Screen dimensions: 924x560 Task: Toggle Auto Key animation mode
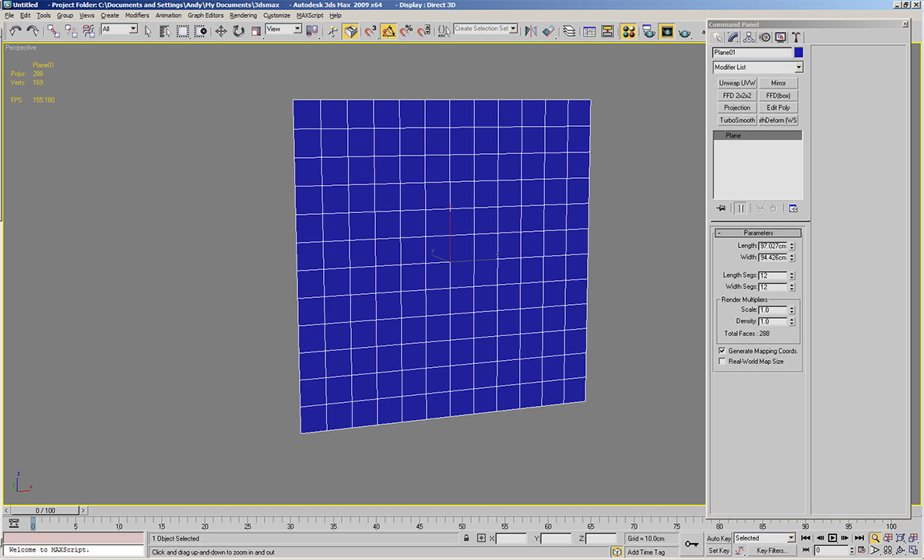click(718, 538)
